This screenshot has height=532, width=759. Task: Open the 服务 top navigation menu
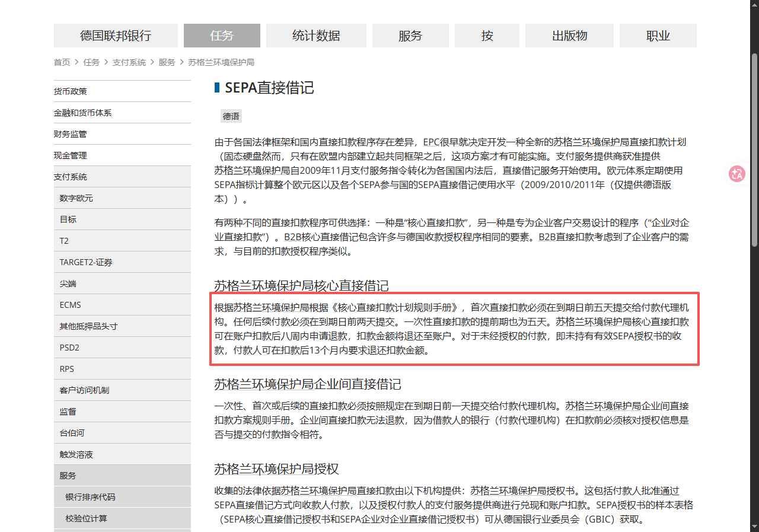point(410,36)
